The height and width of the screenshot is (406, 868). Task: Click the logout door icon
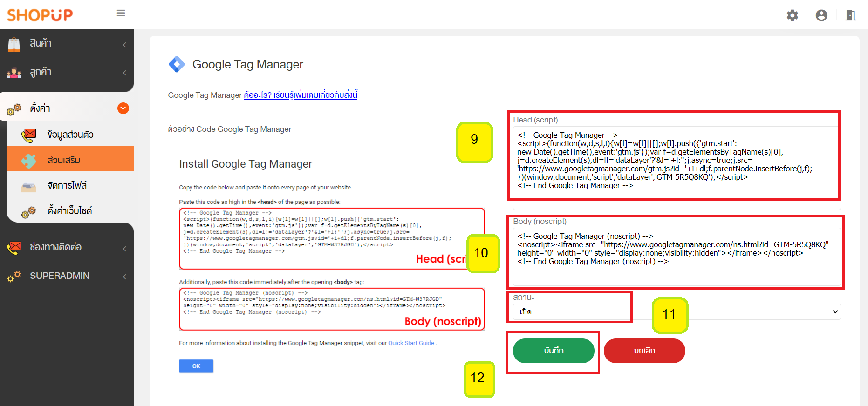[x=851, y=15]
